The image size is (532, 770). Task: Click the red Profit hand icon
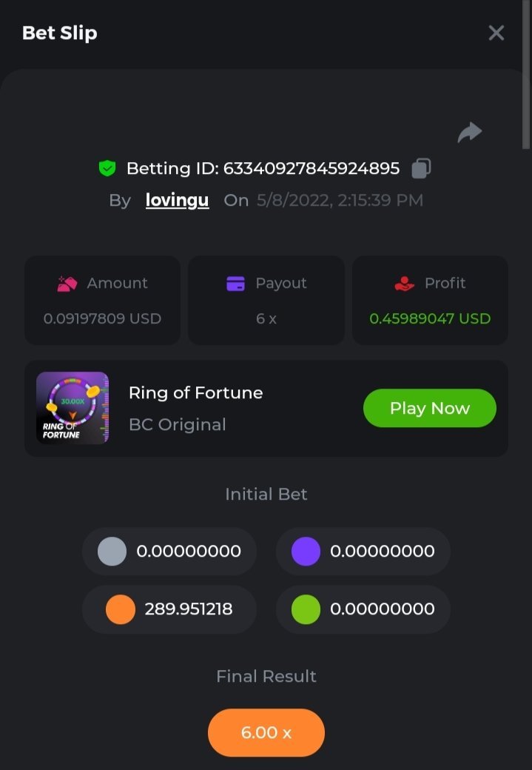404,283
